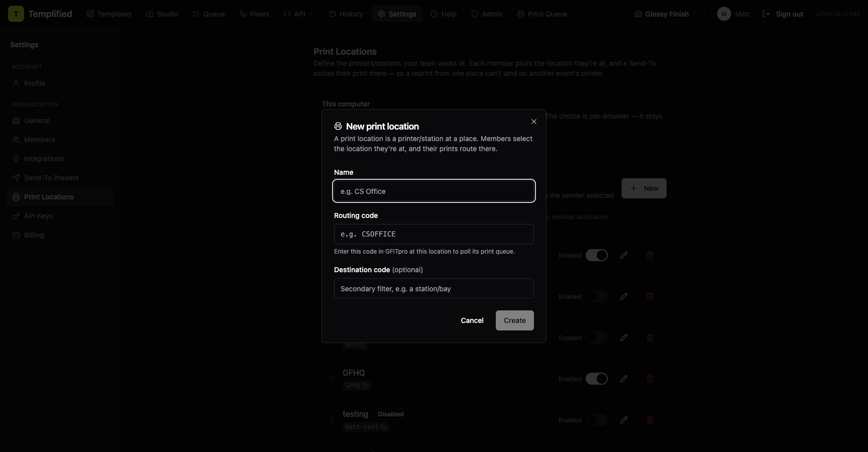Click the Create button
The width and height of the screenshot is (868, 452).
point(515,320)
